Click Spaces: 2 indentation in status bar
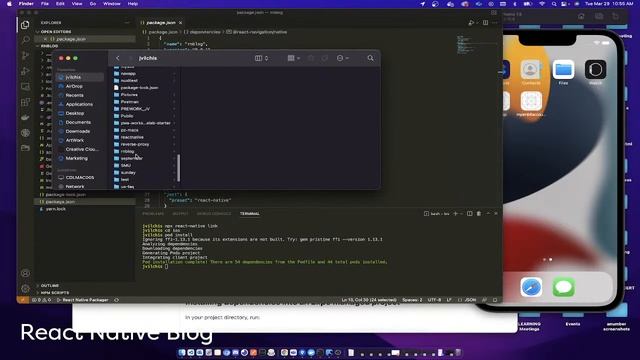Image resolution: width=640 pixels, height=360 pixels. coord(412,300)
